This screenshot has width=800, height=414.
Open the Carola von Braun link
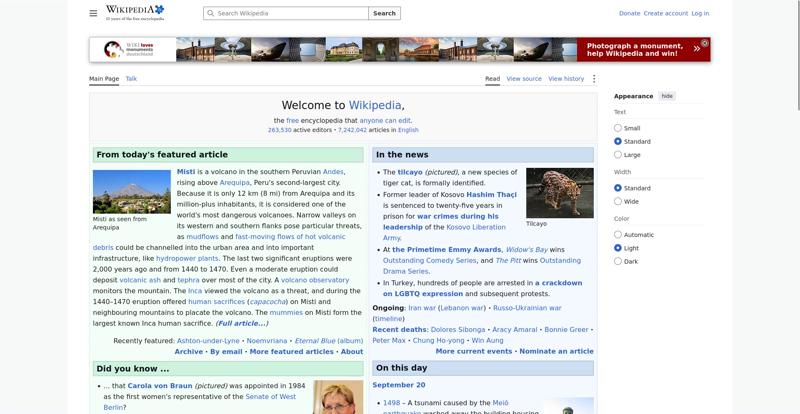160,386
